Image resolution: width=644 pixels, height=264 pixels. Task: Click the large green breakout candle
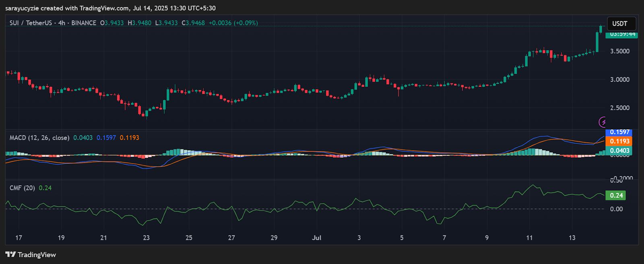597,42
